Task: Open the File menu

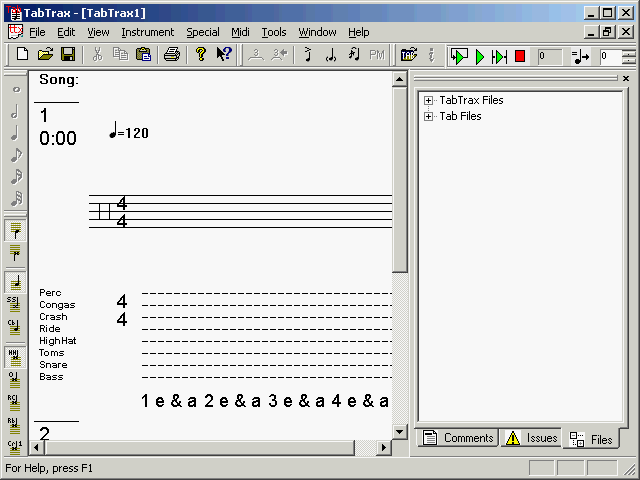Action: (x=37, y=32)
